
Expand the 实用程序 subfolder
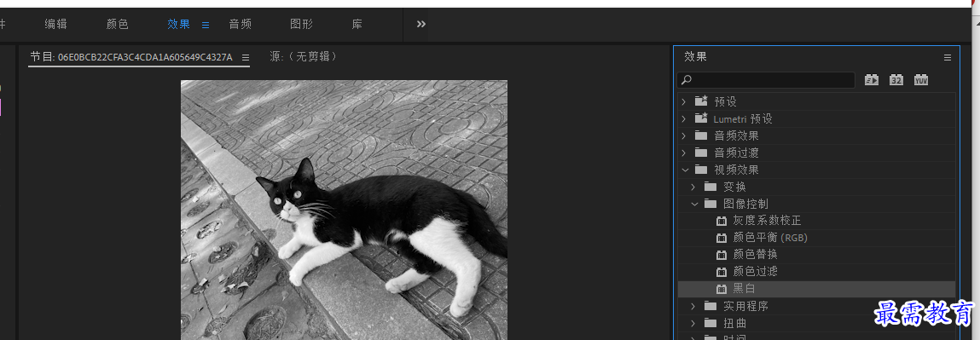coord(693,306)
